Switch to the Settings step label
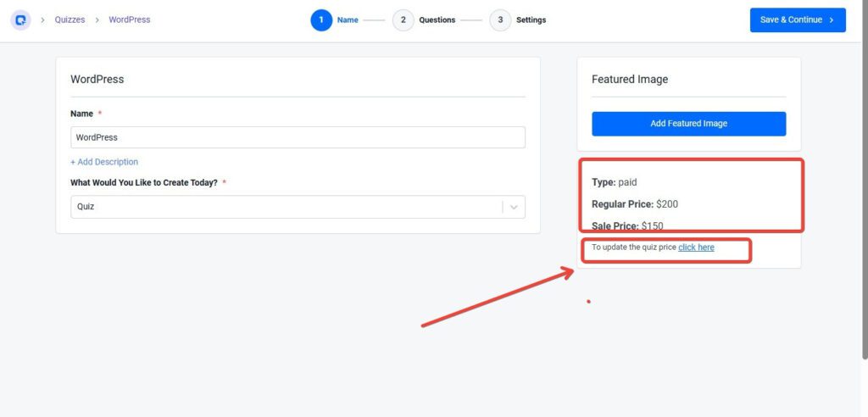Viewport: 868px width, 417px height. pyautogui.click(x=531, y=20)
